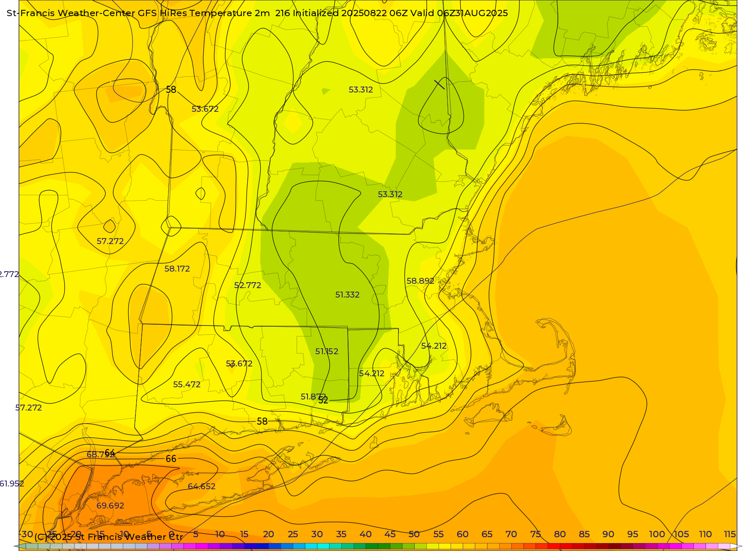Click the 69.692 temperature value

pyautogui.click(x=110, y=506)
